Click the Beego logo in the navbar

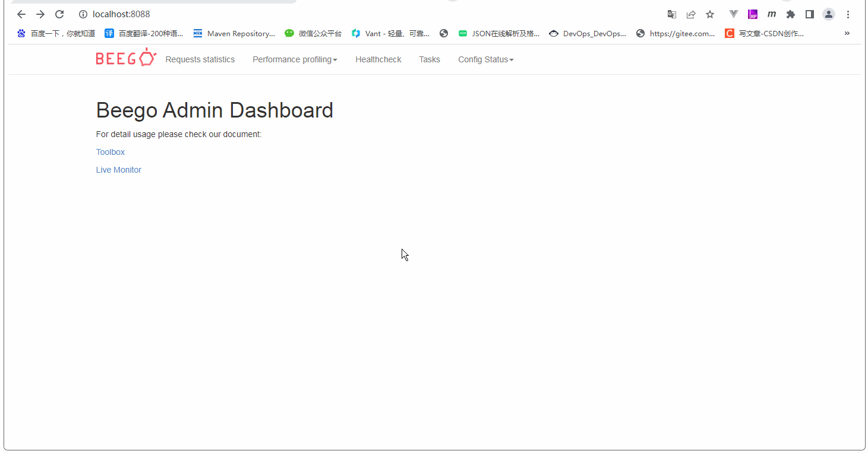click(126, 58)
